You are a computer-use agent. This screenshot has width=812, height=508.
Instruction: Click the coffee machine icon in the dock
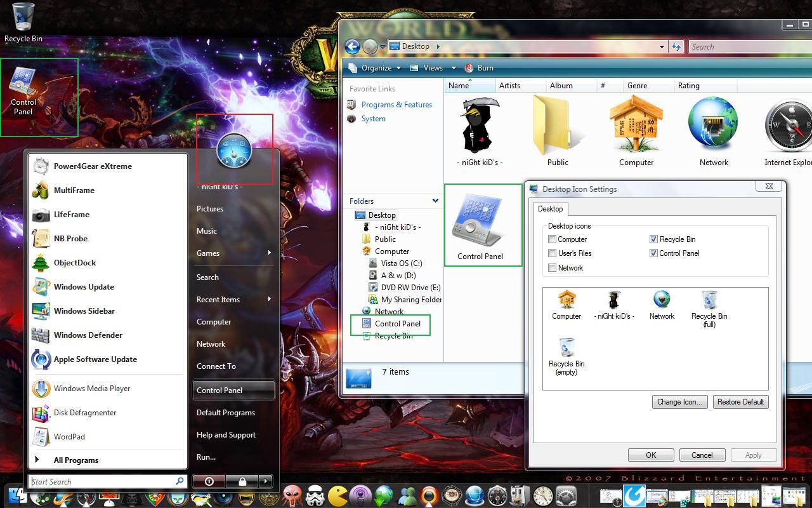pyautogui.click(x=520, y=495)
